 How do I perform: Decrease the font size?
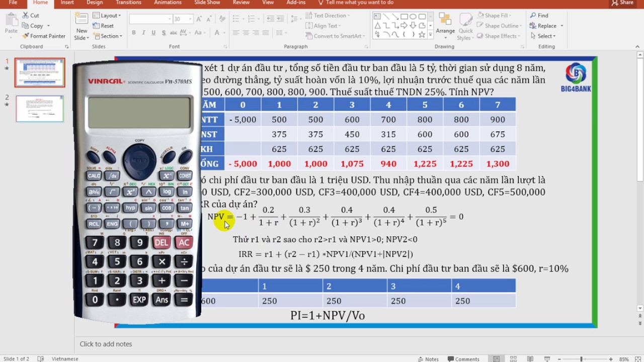coord(209,19)
